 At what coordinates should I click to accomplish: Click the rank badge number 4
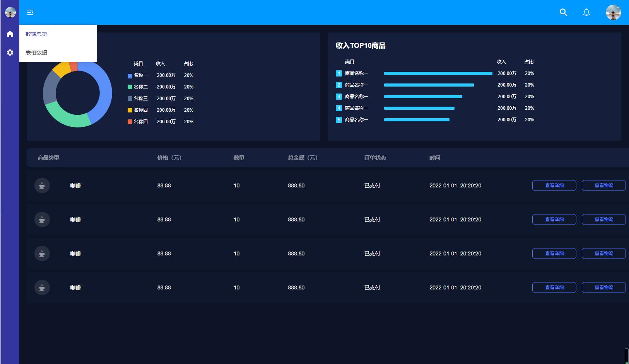pos(339,108)
